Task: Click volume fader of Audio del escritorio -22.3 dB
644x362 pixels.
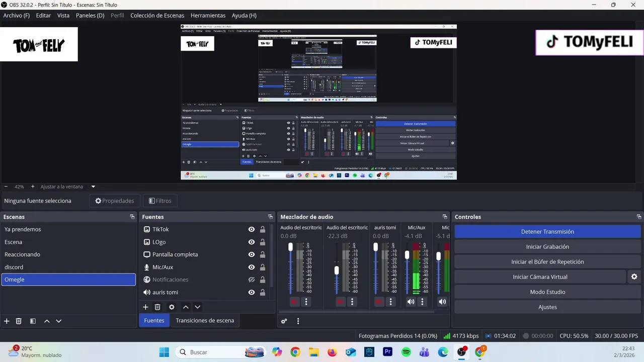Action: [337, 270]
